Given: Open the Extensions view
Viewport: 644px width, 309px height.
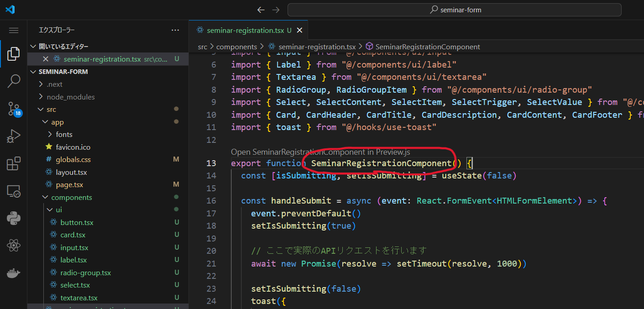Looking at the screenshot, I should (x=14, y=163).
